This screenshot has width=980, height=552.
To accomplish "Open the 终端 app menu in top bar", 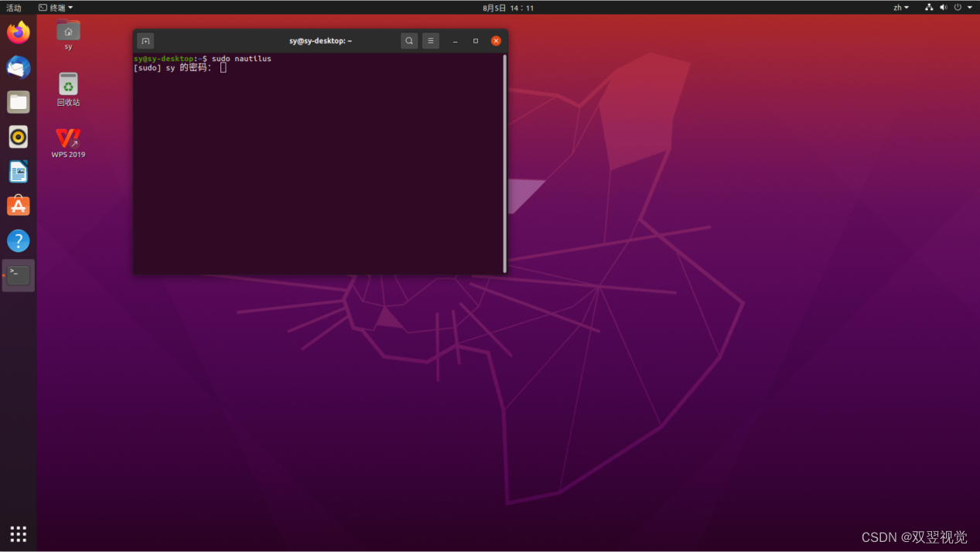I will click(x=55, y=7).
